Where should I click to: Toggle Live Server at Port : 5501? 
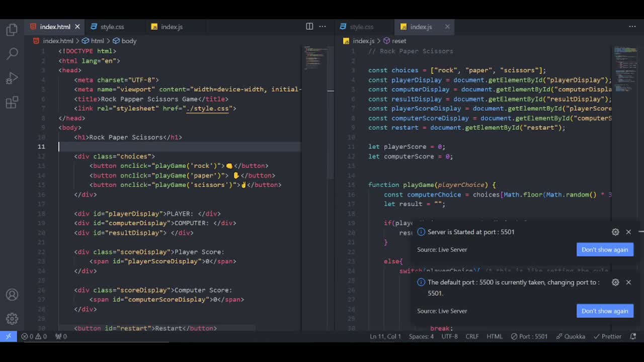point(529,336)
